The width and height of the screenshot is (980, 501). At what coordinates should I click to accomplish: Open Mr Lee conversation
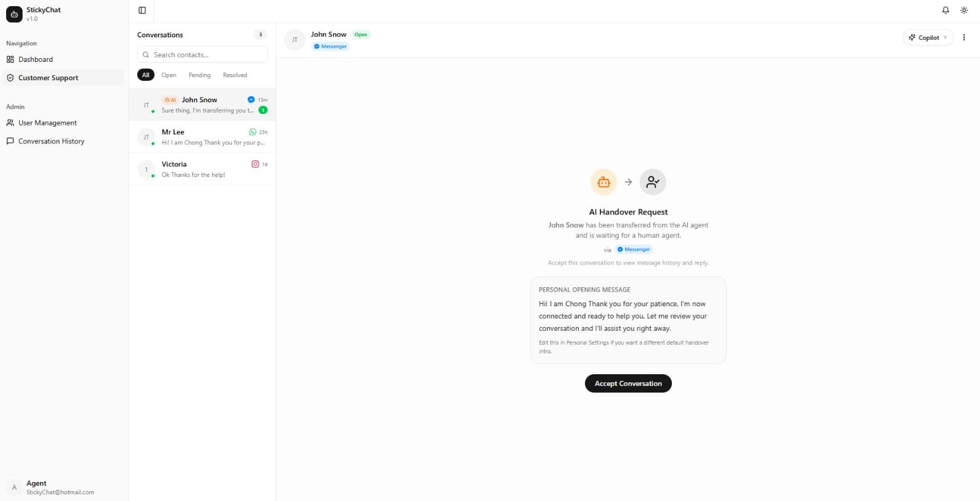pyautogui.click(x=202, y=137)
